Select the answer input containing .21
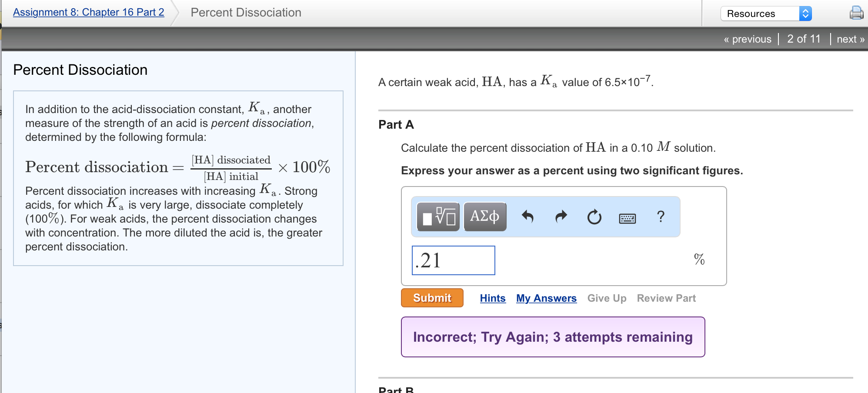Screen dimensions: 868x393 453,260
